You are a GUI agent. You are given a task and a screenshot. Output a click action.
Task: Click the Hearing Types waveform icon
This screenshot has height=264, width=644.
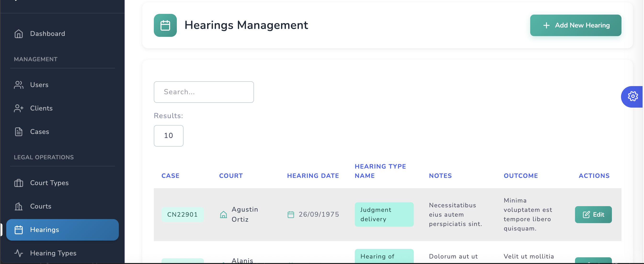click(x=18, y=253)
